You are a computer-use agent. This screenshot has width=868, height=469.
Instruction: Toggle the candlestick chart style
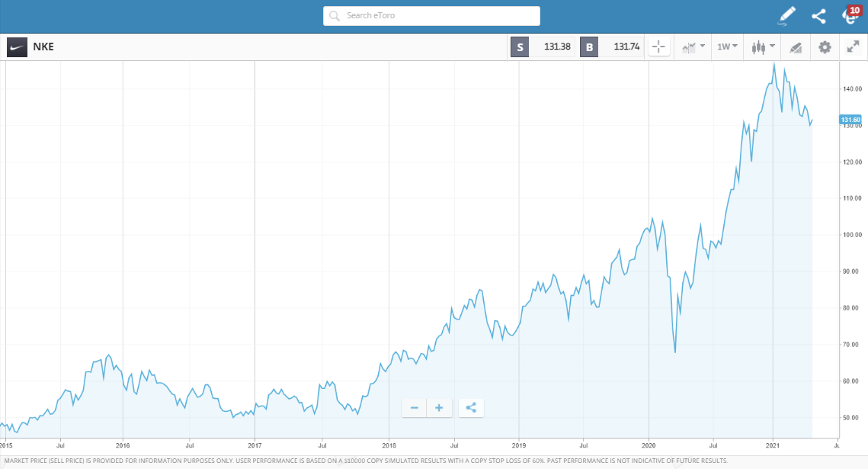[x=758, y=47]
